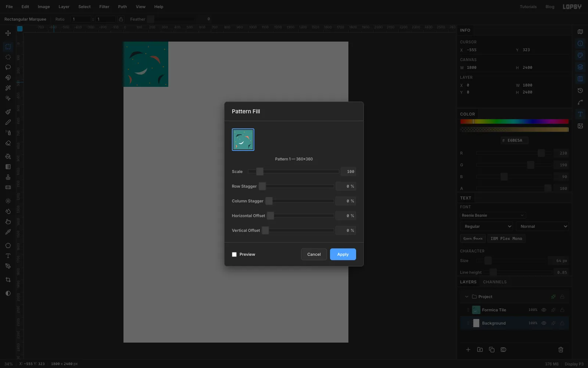Toggle lock on Project group
The width and height of the screenshot is (588, 368).
pos(562,297)
